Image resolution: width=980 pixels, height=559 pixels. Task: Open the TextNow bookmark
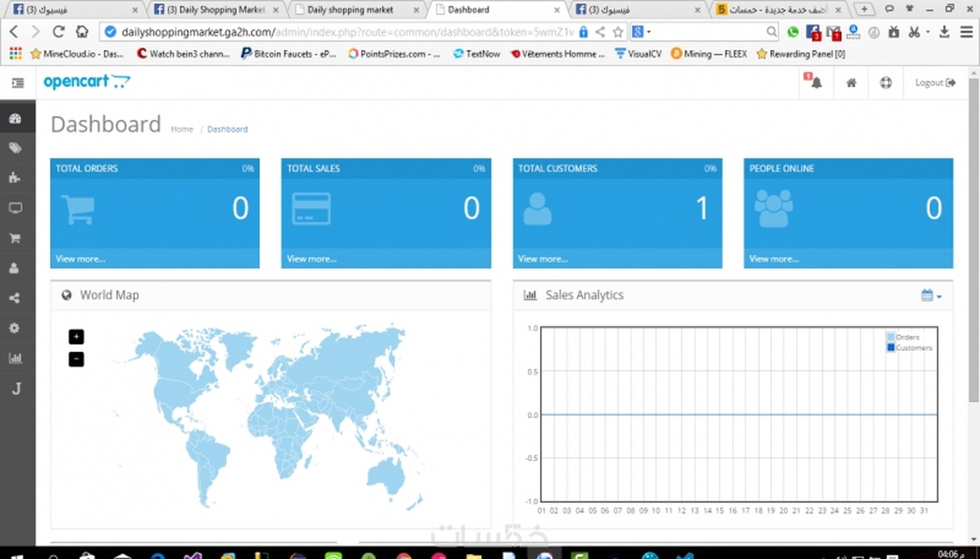coord(476,54)
